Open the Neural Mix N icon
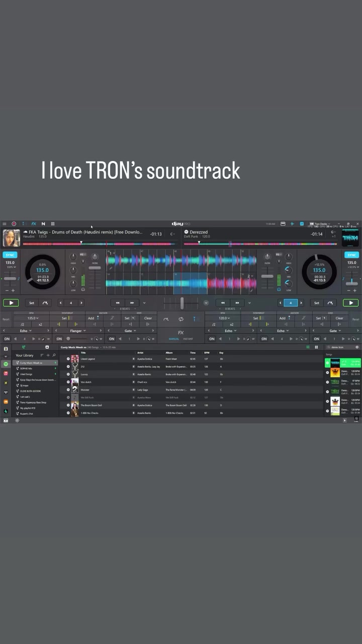 click(43, 224)
